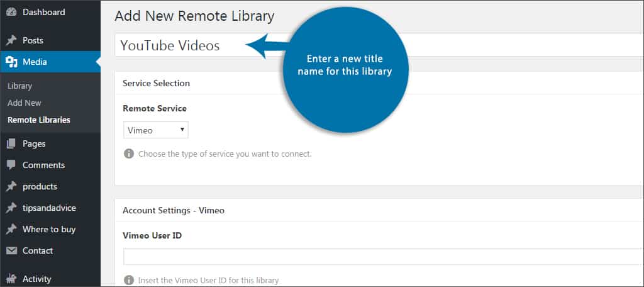Click the Pages icon in sidebar
This screenshot has width=644, height=287.
(11, 143)
